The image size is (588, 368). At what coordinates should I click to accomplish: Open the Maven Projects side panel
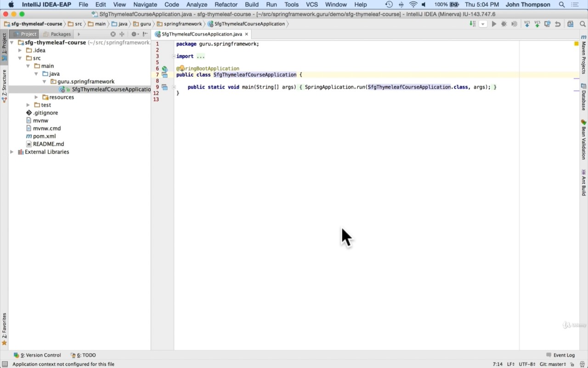tap(583, 55)
